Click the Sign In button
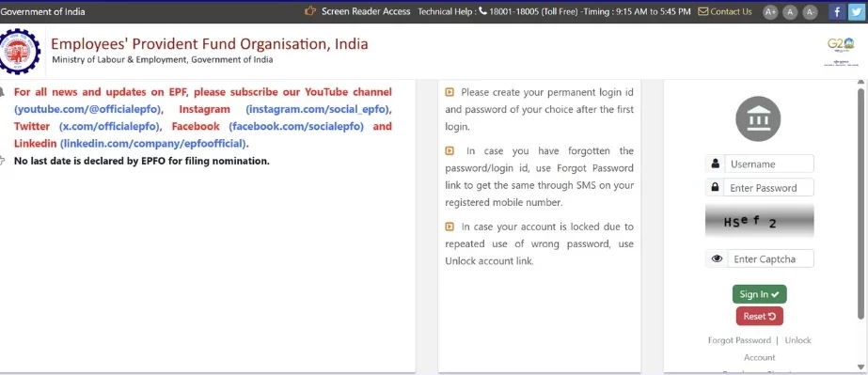 (759, 294)
